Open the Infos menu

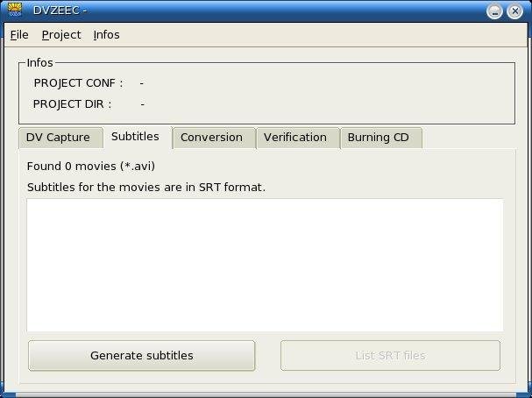[107, 35]
